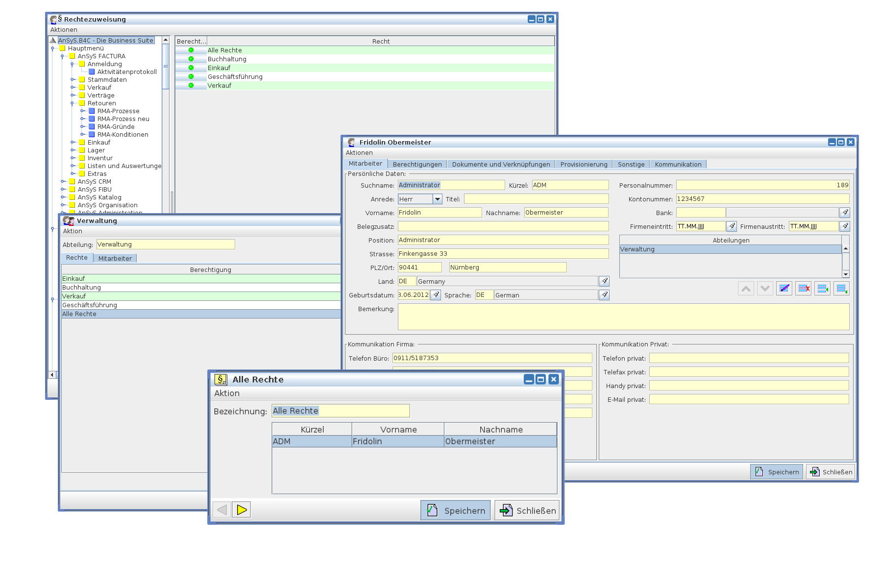
Task: Click the lookup icon next to Germany
Action: pyautogui.click(x=604, y=281)
